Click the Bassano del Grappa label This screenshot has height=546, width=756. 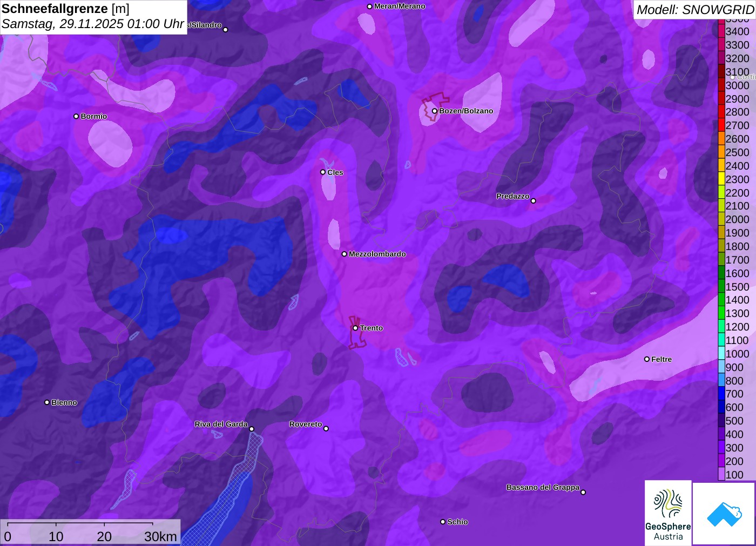tap(543, 487)
